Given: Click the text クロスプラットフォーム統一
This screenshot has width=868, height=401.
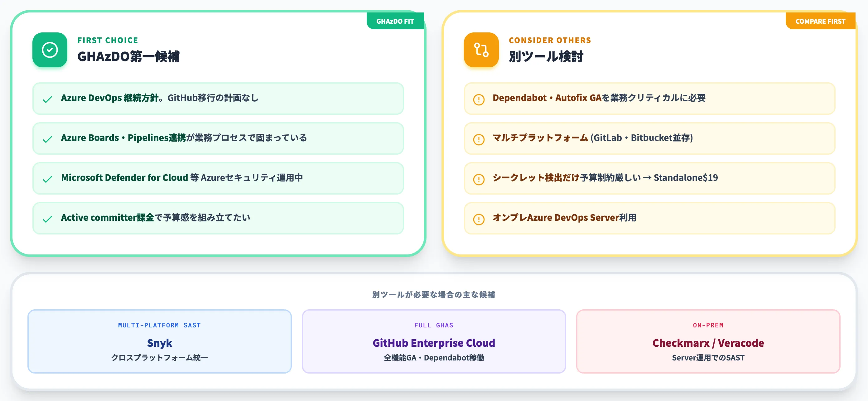Looking at the screenshot, I should pyautogui.click(x=159, y=358).
